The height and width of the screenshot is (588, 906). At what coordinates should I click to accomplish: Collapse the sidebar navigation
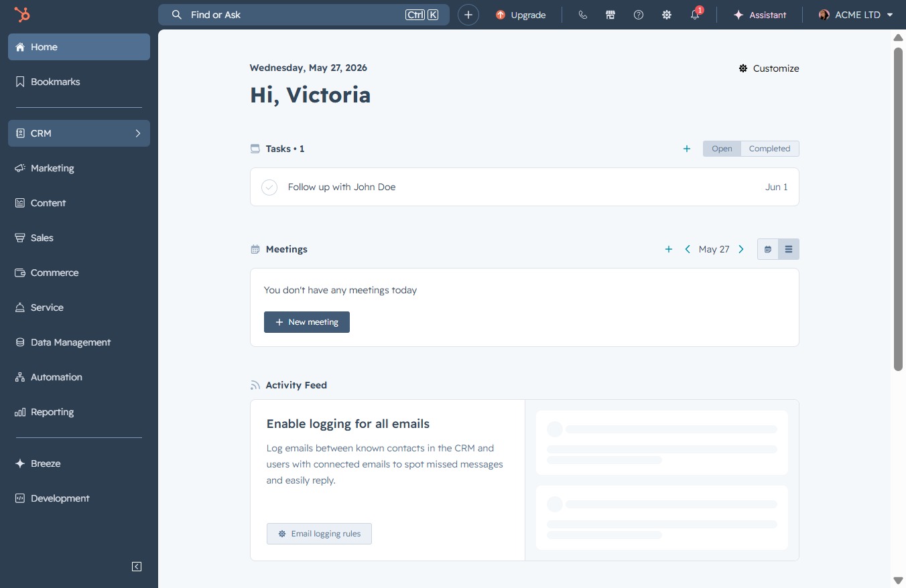click(x=137, y=567)
